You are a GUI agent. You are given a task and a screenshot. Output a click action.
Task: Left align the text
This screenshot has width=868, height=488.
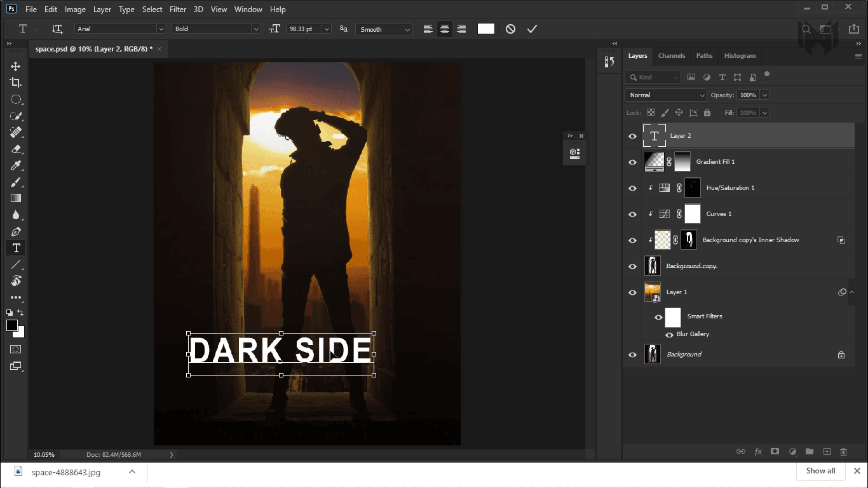[428, 29]
